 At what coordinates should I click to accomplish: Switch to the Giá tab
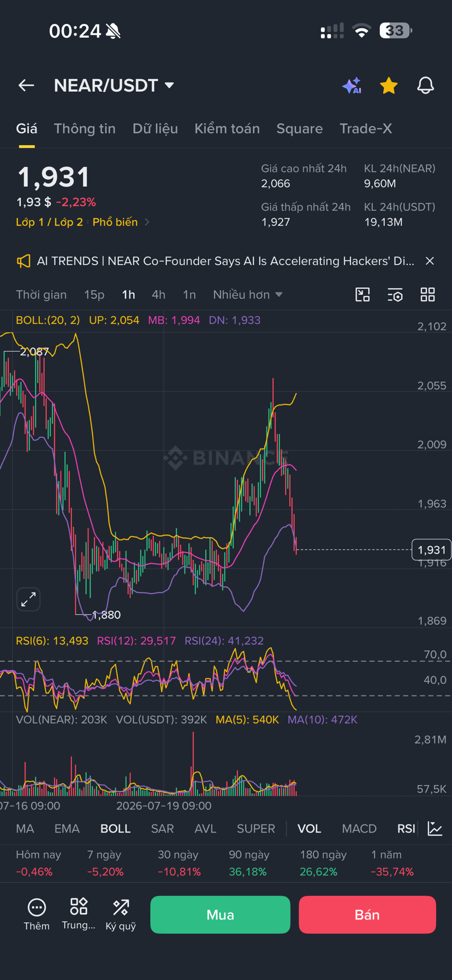27,129
